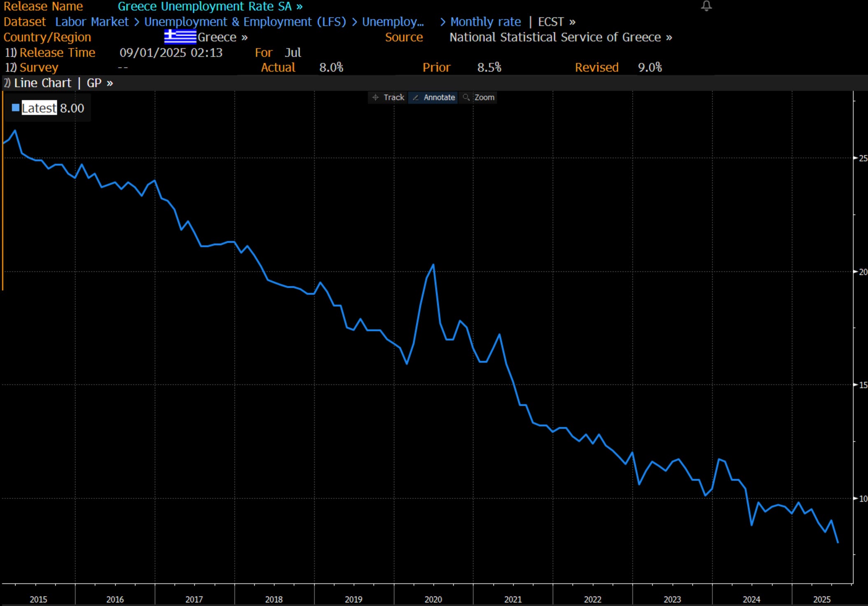Expand the truncated Unemploy... breadcrumb
Screen dimensions: 868x606
click(393, 22)
